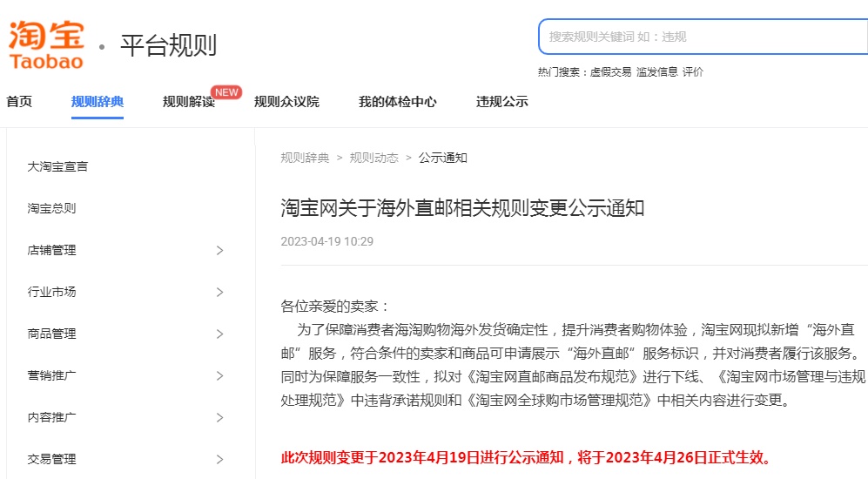Switch to the 规则众议院 tab
This screenshot has width=868, height=479.
(286, 102)
